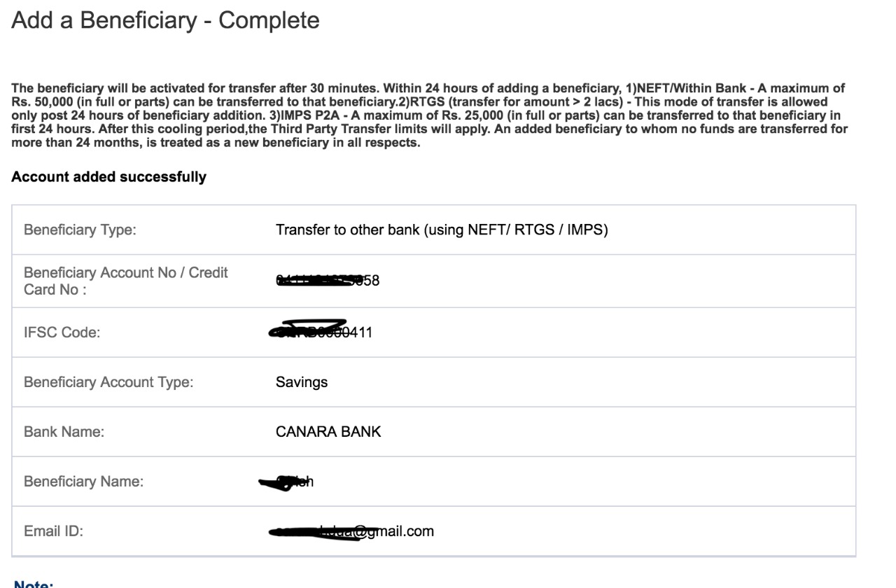Screen dimensions: 896x588
Task: Click the 'Beneficiary Type:' label
Action: tap(80, 230)
